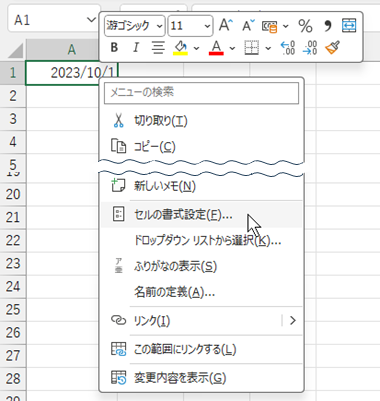This screenshot has width=380, height=401.
Task: Click the scissors cut icon
Action: point(118,120)
